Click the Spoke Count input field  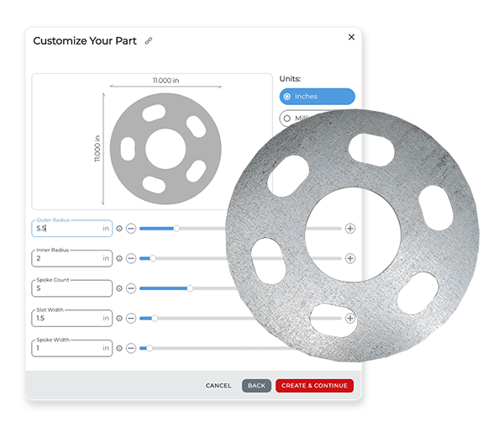[x=72, y=288]
